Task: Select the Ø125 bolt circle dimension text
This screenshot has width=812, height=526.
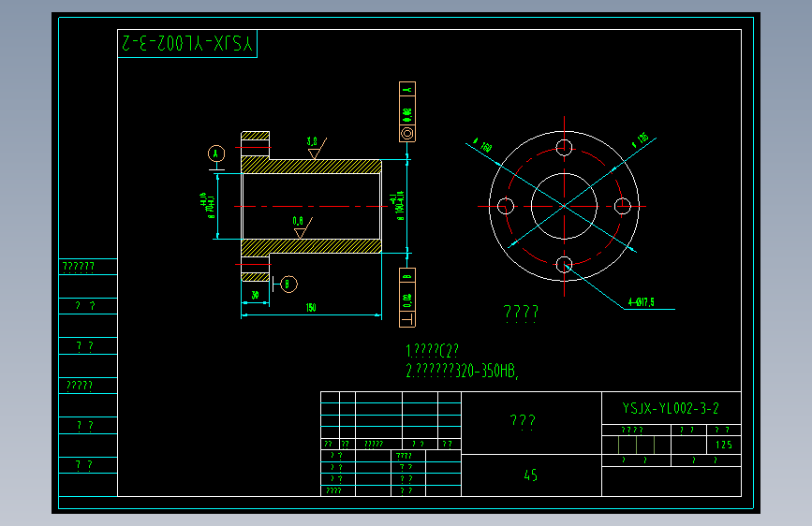Action: 642,139
